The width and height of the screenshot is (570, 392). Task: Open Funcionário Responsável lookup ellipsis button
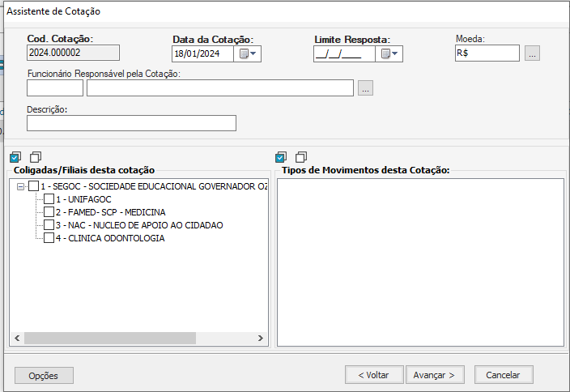click(x=365, y=89)
